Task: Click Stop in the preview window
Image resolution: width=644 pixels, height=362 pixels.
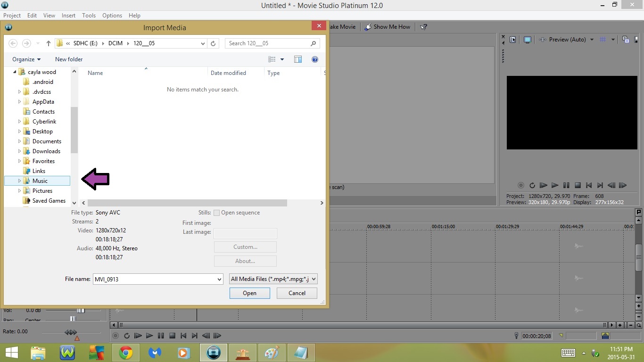Action: (x=578, y=186)
